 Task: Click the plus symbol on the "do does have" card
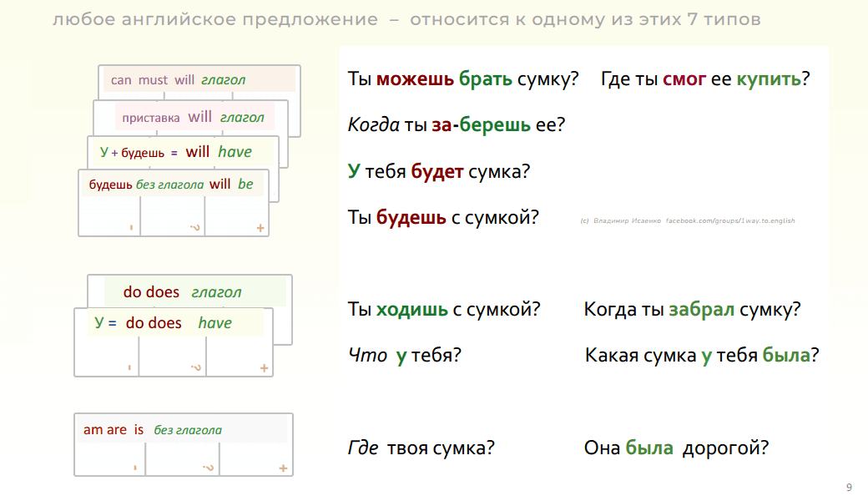pos(264,367)
